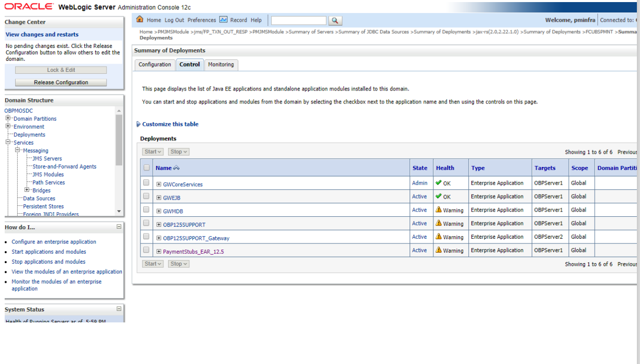Open the Stop applications and modules help link
640x364 pixels.
[48, 262]
